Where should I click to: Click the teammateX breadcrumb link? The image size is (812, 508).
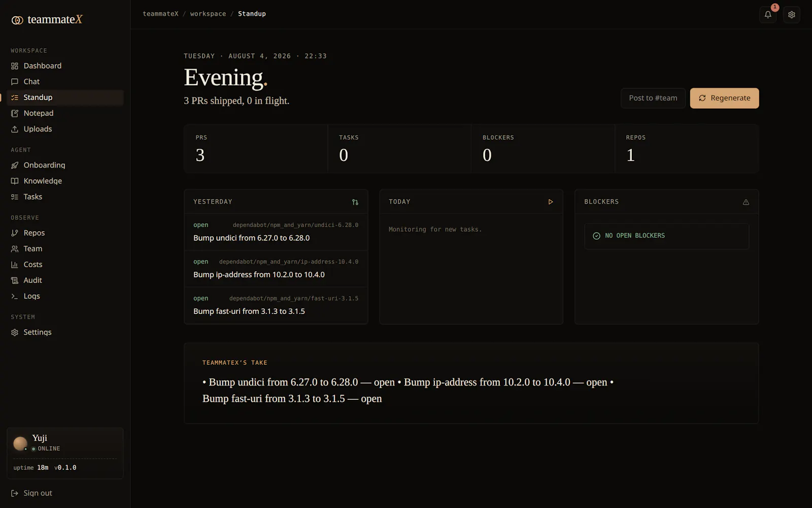[x=160, y=14]
